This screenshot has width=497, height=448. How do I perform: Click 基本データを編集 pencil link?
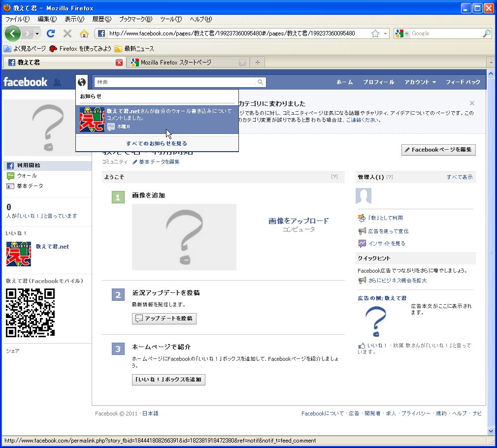coord(156,162)
